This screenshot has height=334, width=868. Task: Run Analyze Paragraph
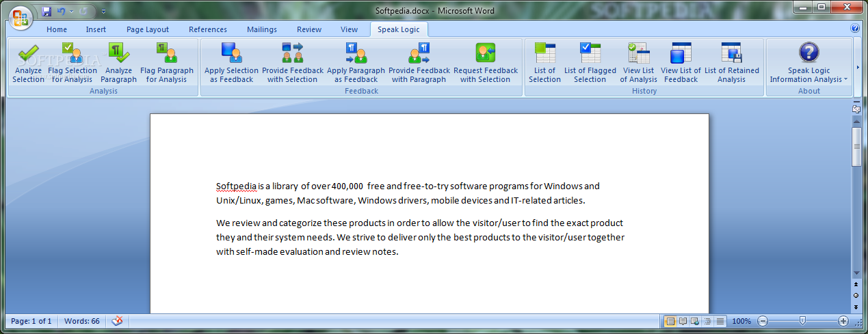(118, 63)
